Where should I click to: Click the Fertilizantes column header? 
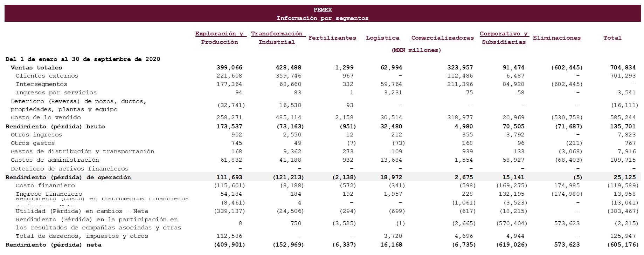tap(332, 38)
